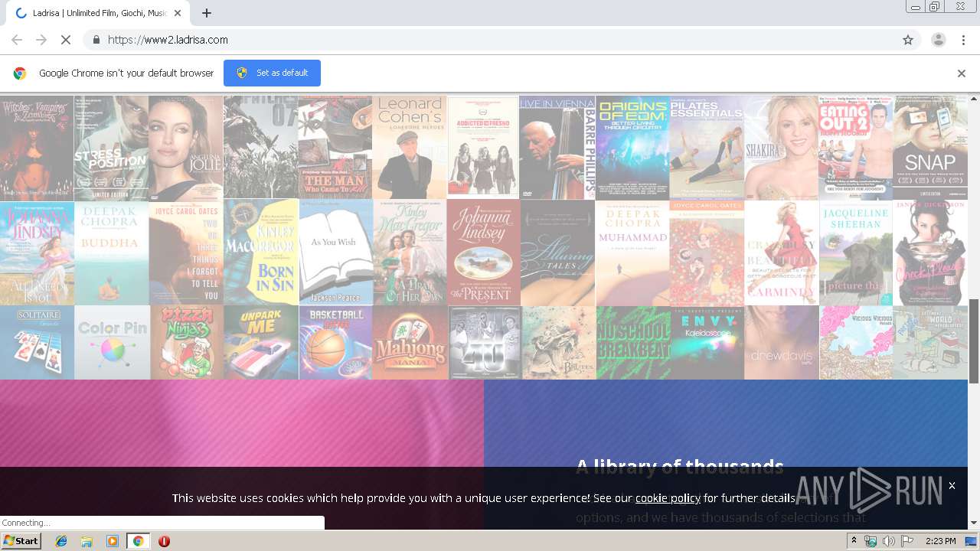Bookmark this page with star icon

[x=908, y=40]
